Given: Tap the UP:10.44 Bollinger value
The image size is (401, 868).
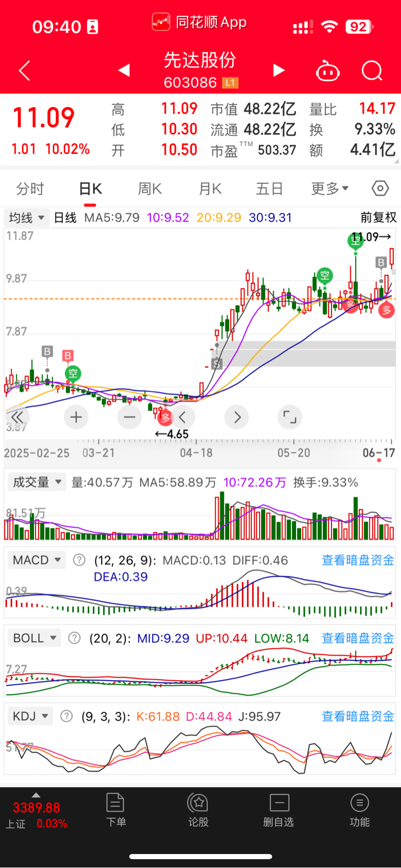Looking at the screenshot, I should 221,638.
